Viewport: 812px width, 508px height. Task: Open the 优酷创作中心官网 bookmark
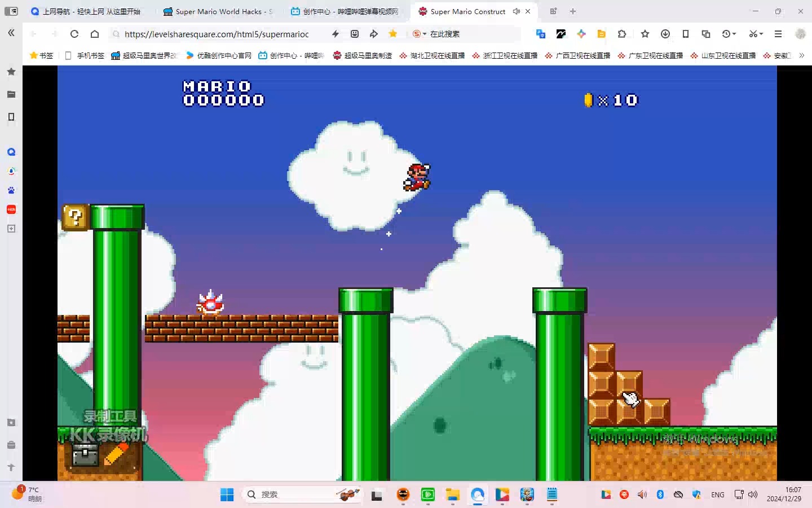coord(219,55)
